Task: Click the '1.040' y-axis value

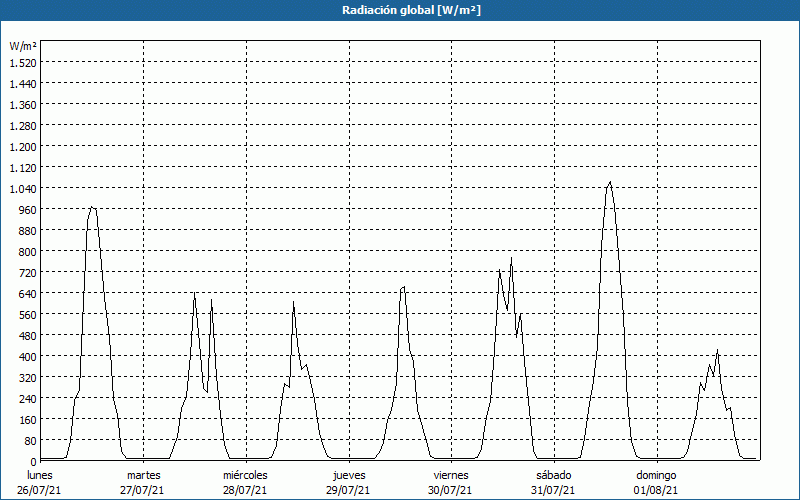Action: 23,189
